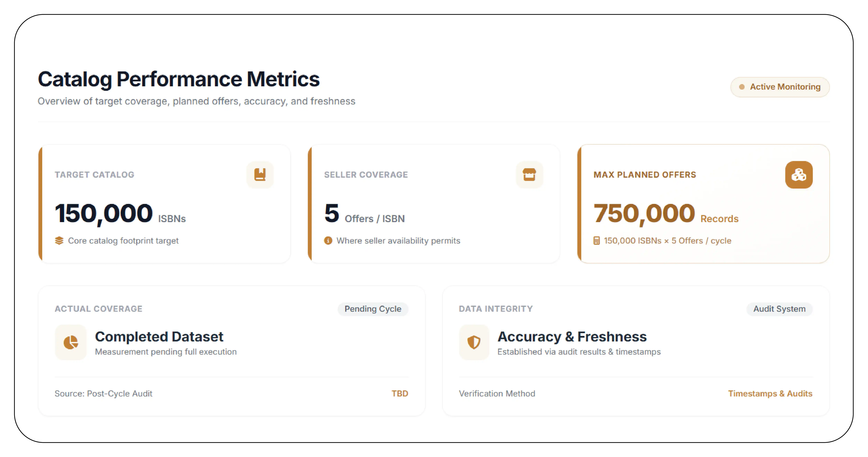Viewport: 868px width, 457px height.
Task: Click 150,000 ISBNs × 5 Offers / cycle text
Action: 667,240
